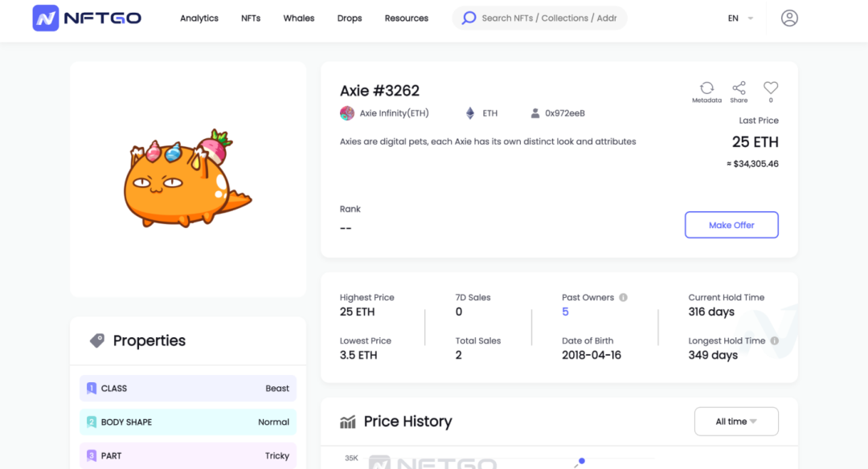Click the Ethereum chain icon
The height and width of the screenshot is (469, 868).
(x=470, y=113)
